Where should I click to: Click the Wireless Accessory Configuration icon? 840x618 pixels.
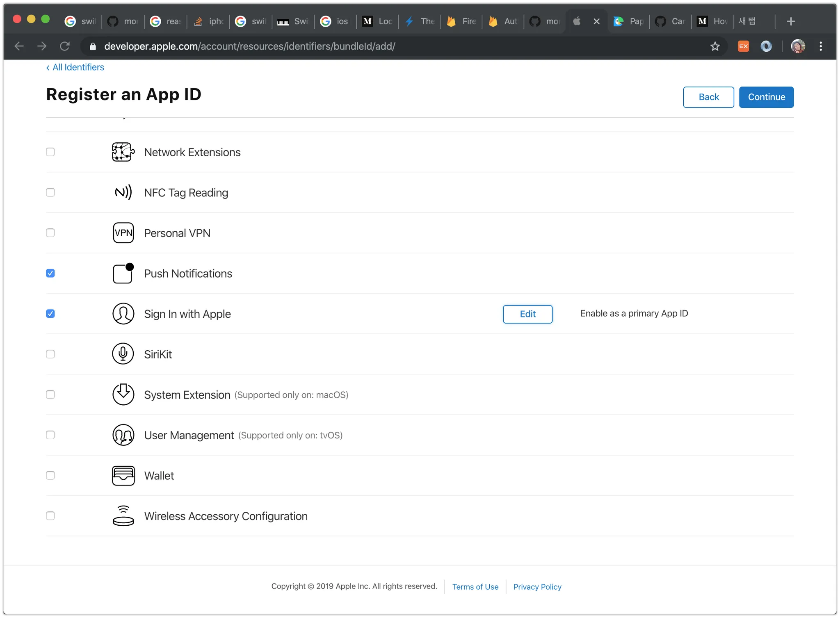coord(123,516)
